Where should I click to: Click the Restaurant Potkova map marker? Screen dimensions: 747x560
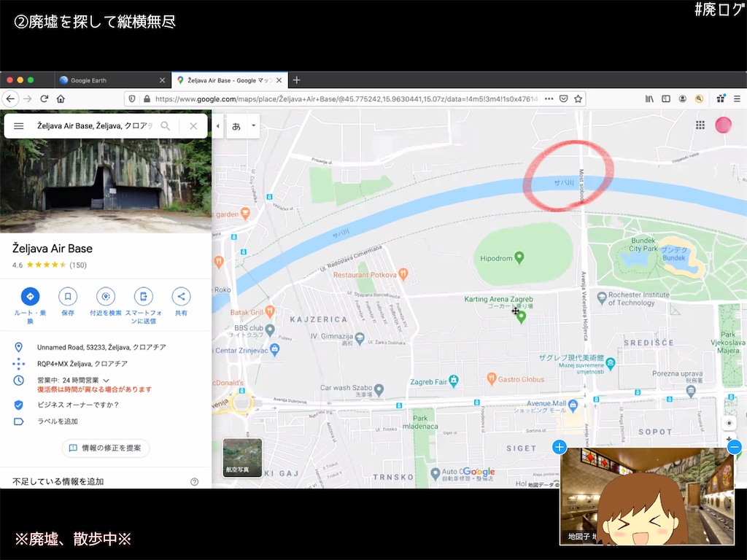point(403,274)
